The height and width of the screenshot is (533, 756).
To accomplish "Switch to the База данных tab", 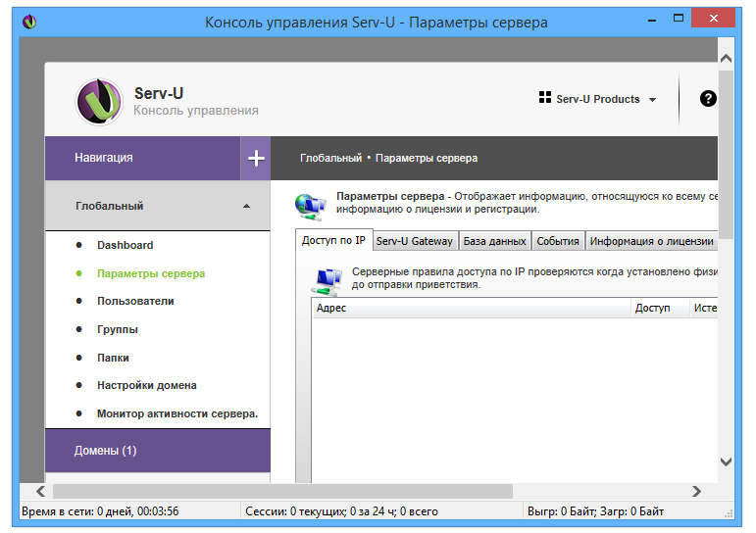I will click(494, 241).
